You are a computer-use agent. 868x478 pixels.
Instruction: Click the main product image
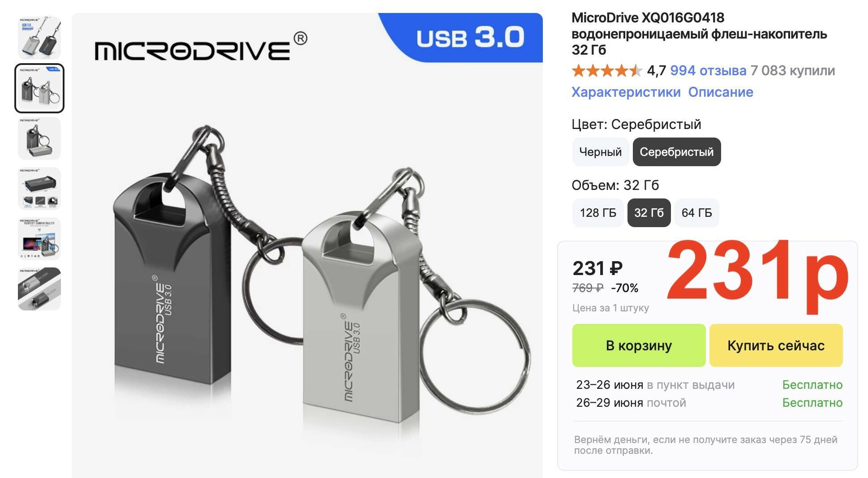click(x=307, y=245)
